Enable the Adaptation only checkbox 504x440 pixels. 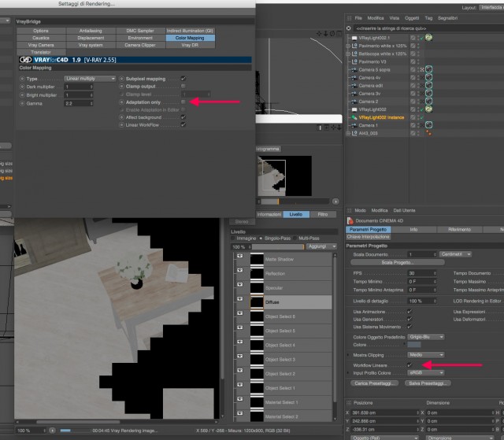183,102
